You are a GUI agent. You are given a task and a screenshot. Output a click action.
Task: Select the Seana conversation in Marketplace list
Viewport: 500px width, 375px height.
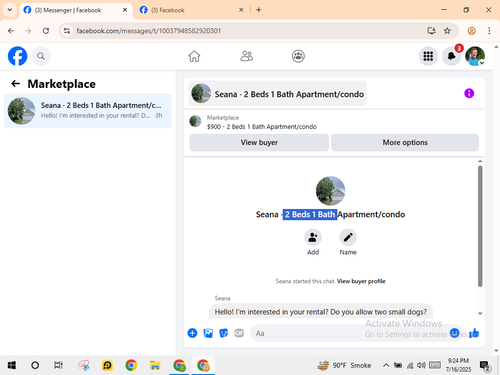tap(88, 111)
